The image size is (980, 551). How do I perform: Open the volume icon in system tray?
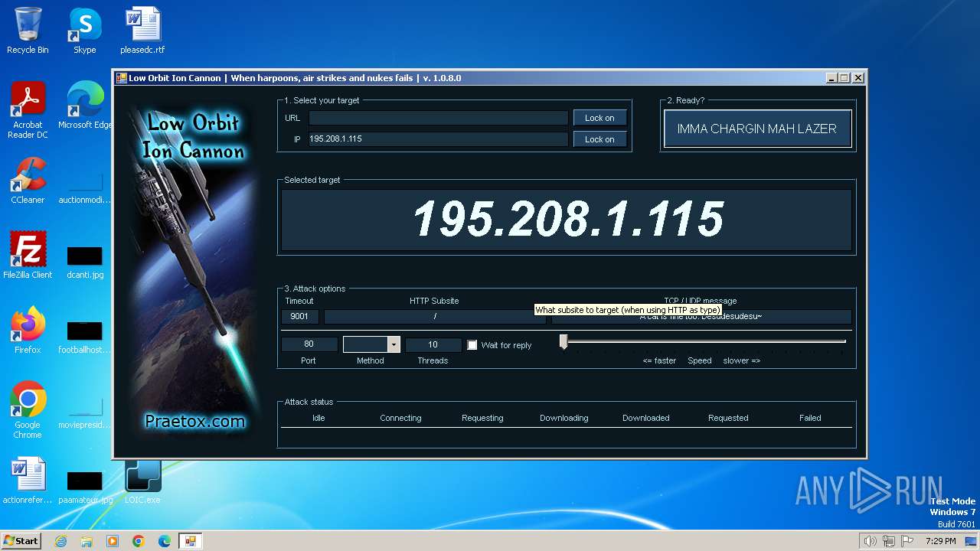(x=870, y=541)
